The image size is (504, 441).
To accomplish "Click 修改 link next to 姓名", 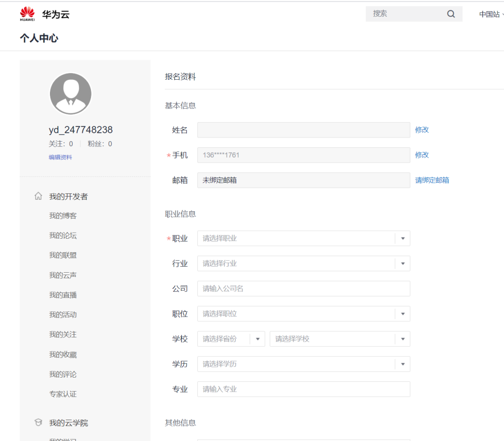I will [x=422, y=130].
